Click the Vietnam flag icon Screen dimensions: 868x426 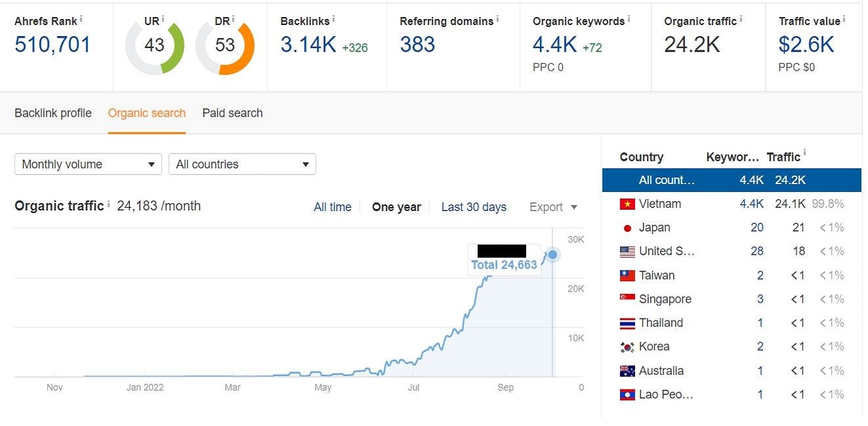click(627, 204)
